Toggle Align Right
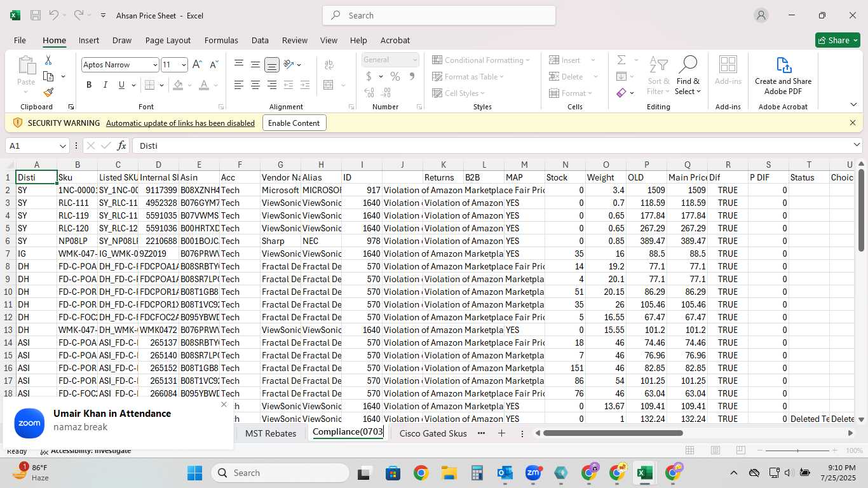The height and width of the screenshot is (488, 868). pyautogui.click(x=272, y=85)
